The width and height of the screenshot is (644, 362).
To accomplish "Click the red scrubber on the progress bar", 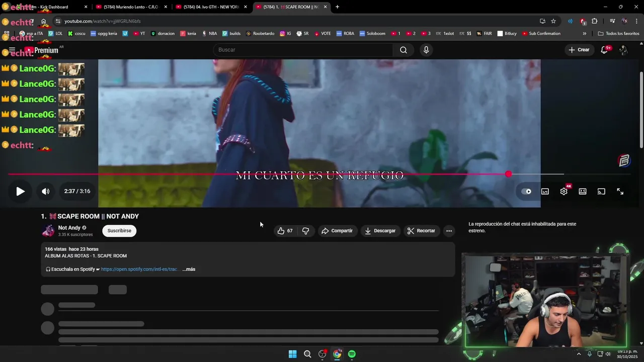I will 508,174.
